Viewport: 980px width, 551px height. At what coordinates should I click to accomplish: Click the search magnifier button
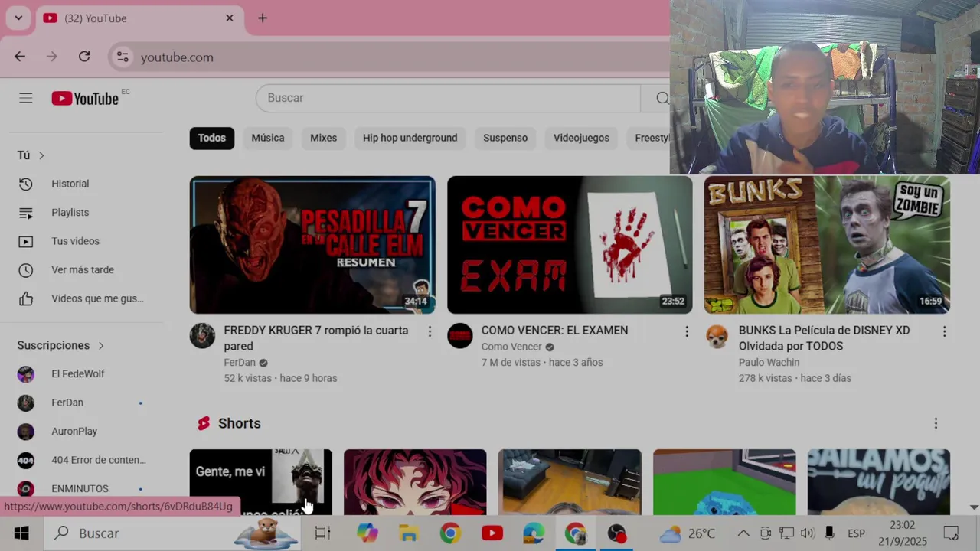coord(661,98)
